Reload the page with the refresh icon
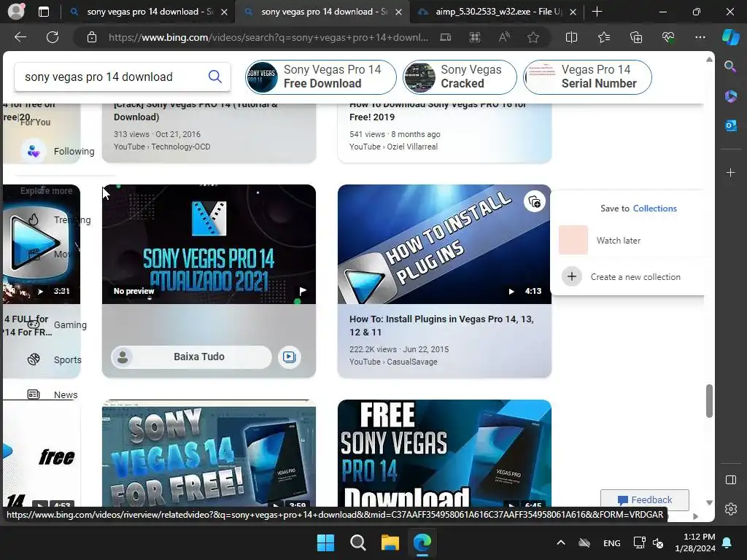Screen dimensions: 747x560 [53, 37]
